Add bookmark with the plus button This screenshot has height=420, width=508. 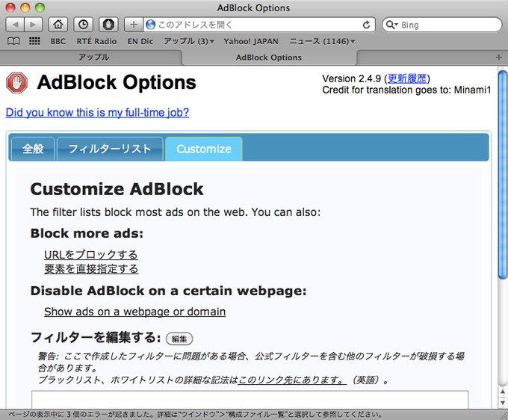tap(134, 25)
